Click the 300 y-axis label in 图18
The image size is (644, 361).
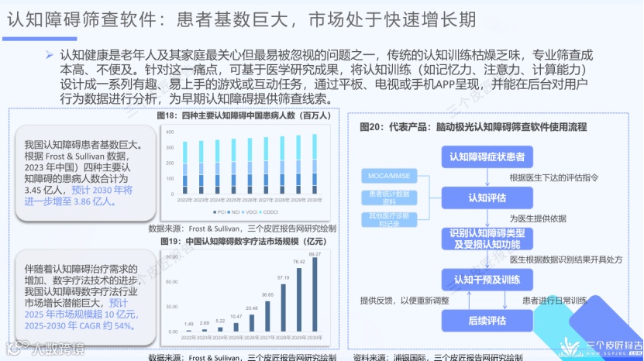click(170, 147)
